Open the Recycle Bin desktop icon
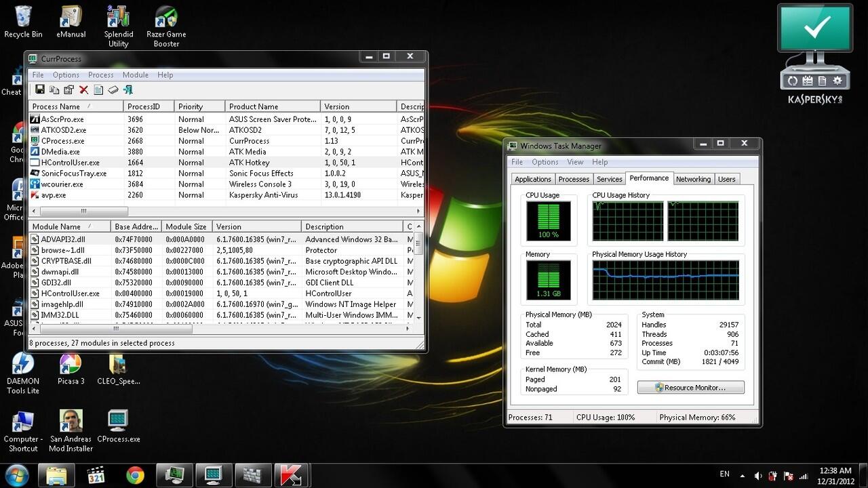The height and width of the screenshot is (488, 868). (23, 22)
